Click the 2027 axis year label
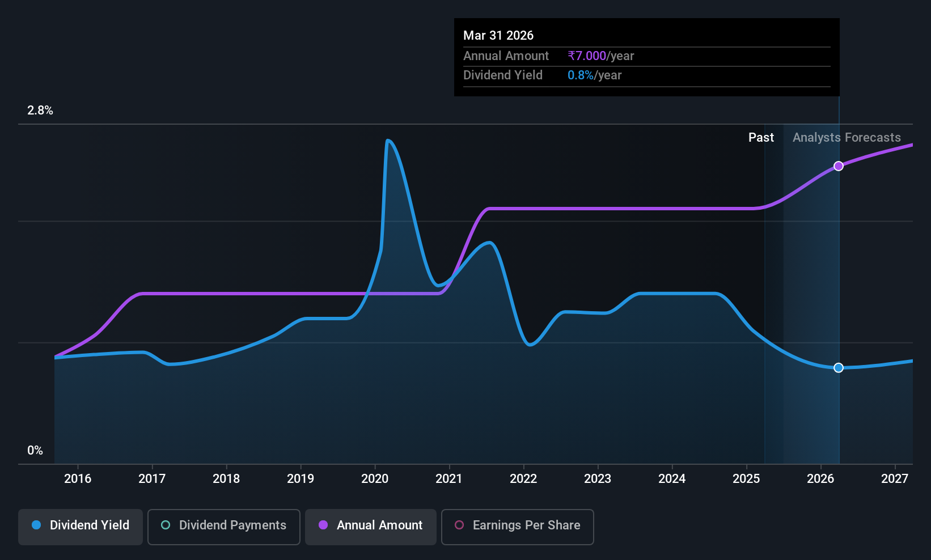 click(x=895, y=478)
